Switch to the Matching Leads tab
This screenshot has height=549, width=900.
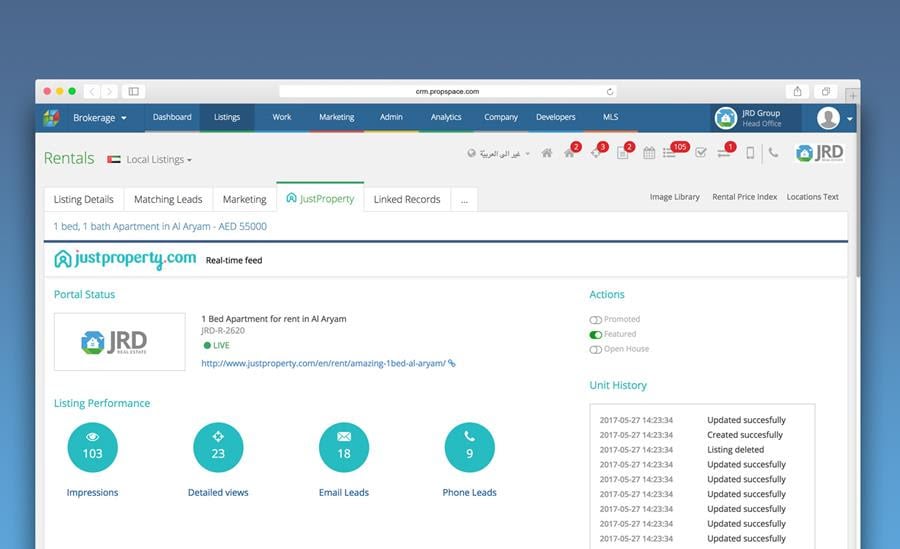click(x=168, y=199)
